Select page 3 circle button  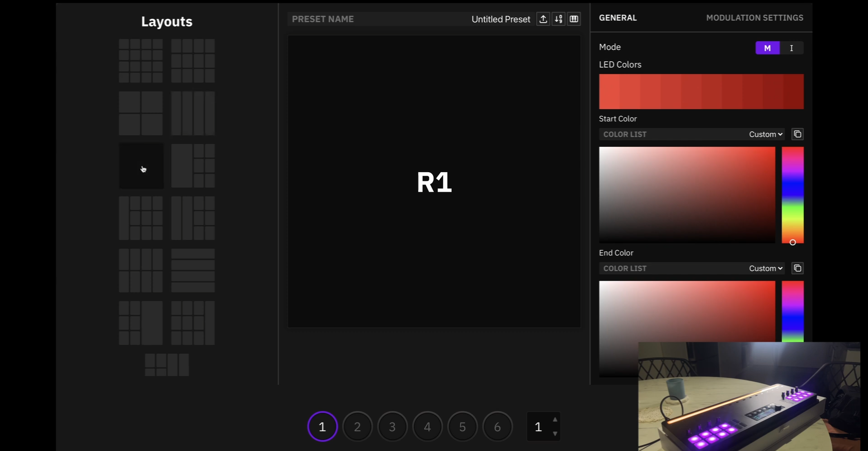click(392, 427)
